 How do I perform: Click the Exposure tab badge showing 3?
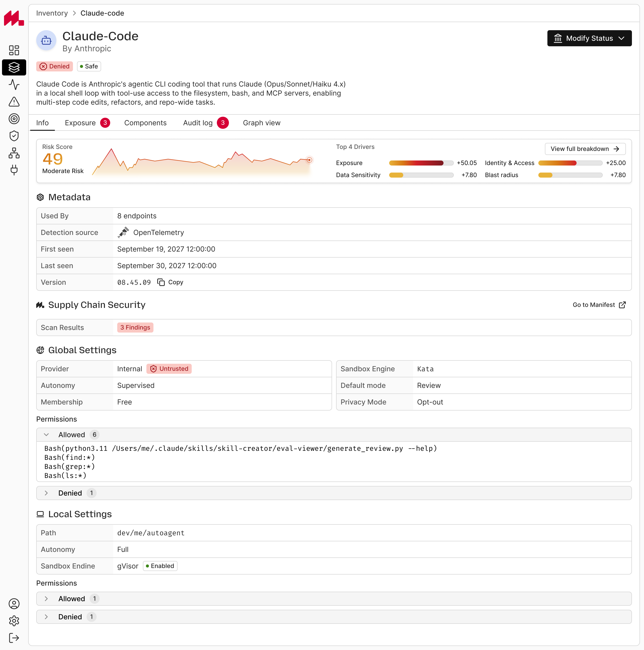(x=105, y=123)
